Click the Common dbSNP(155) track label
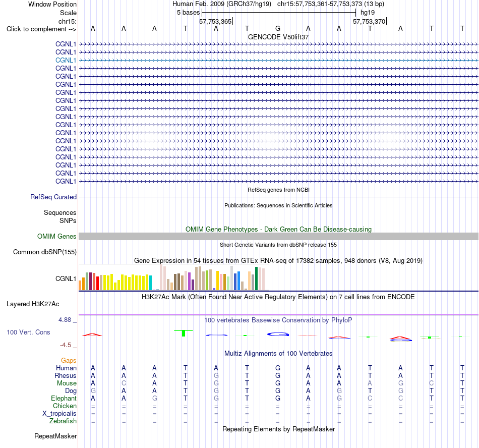479x448 pixels. tap(44, 252)
